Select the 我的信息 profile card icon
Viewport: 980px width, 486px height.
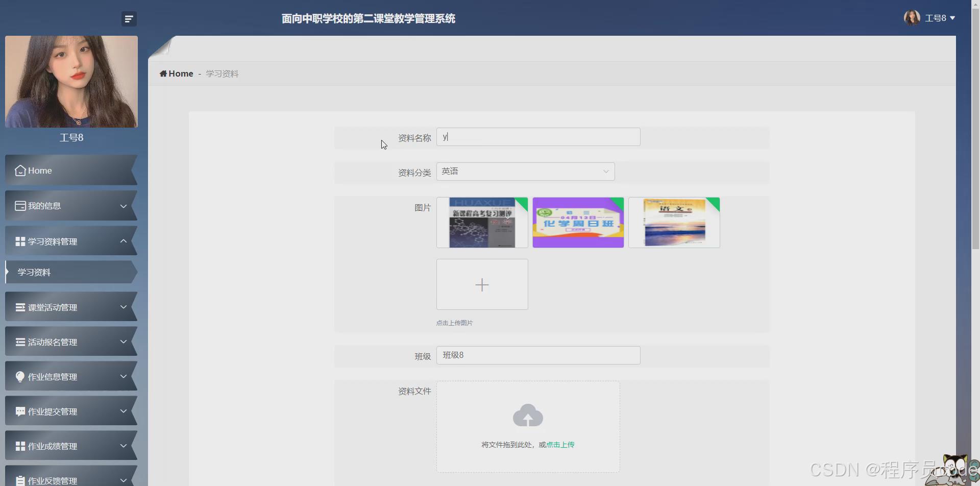tap(20, 206)
